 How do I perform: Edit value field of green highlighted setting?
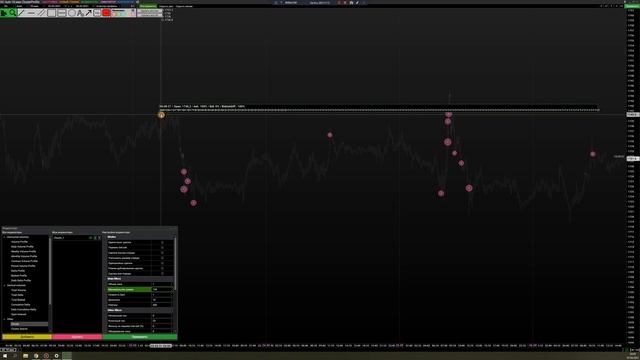point(162,289)
